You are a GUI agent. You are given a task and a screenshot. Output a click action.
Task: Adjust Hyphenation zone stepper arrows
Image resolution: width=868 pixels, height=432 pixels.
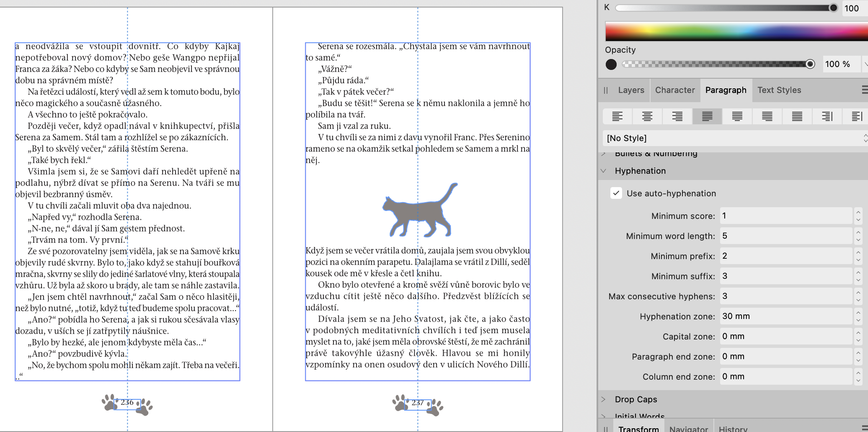tap(858, 316)
